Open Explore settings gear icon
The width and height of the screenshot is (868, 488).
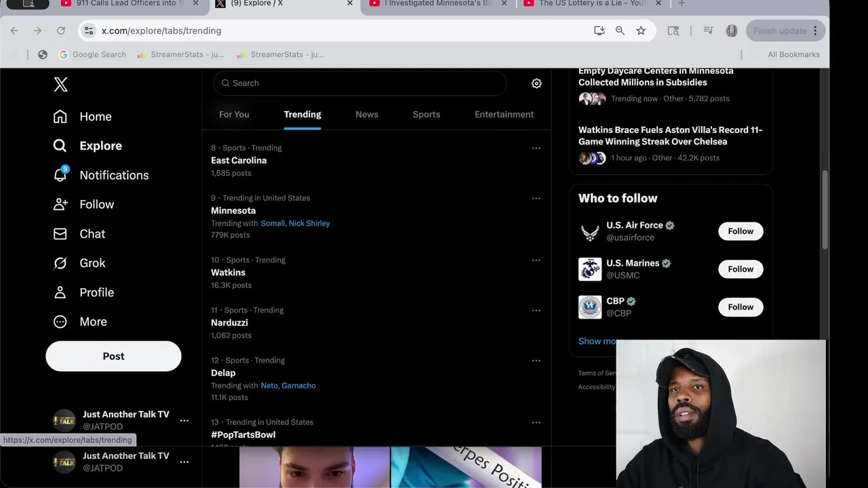[x=536, y=83]
